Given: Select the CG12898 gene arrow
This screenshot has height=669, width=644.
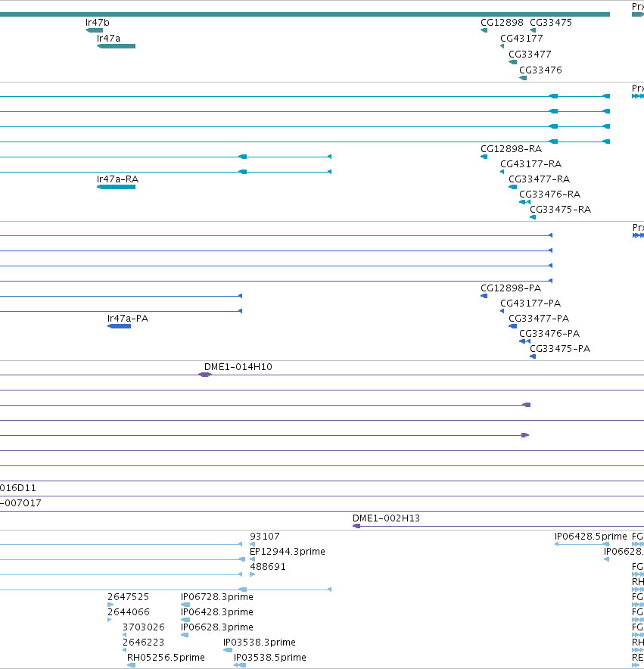Looking at the screenshot, I should tap(484, 30).
